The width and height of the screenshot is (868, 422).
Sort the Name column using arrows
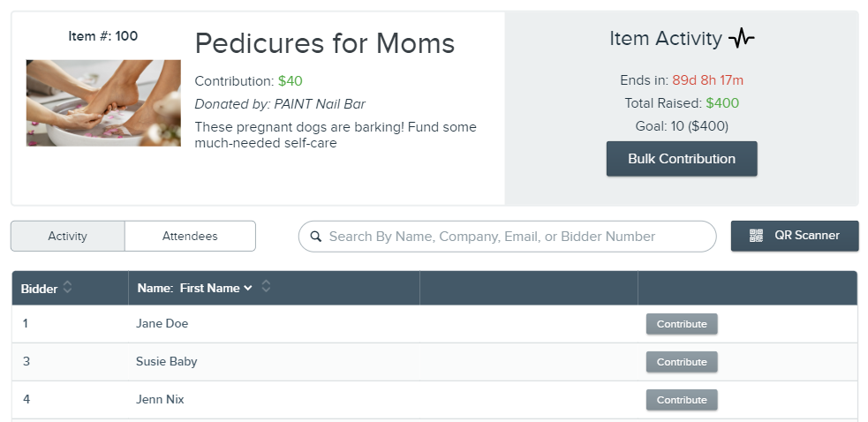click(266, 286)
